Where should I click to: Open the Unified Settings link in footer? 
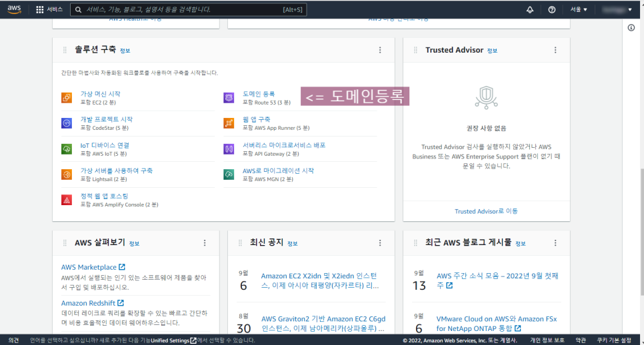click(173, 340)
